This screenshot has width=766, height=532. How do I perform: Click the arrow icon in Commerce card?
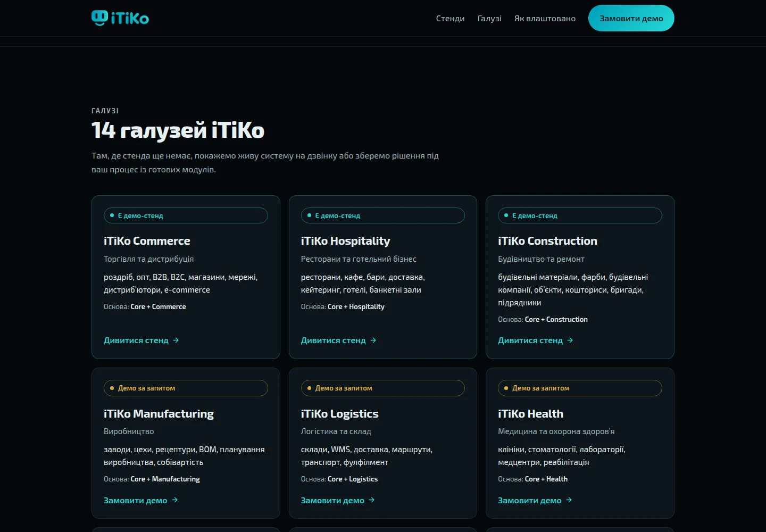(x=176, y=340)
